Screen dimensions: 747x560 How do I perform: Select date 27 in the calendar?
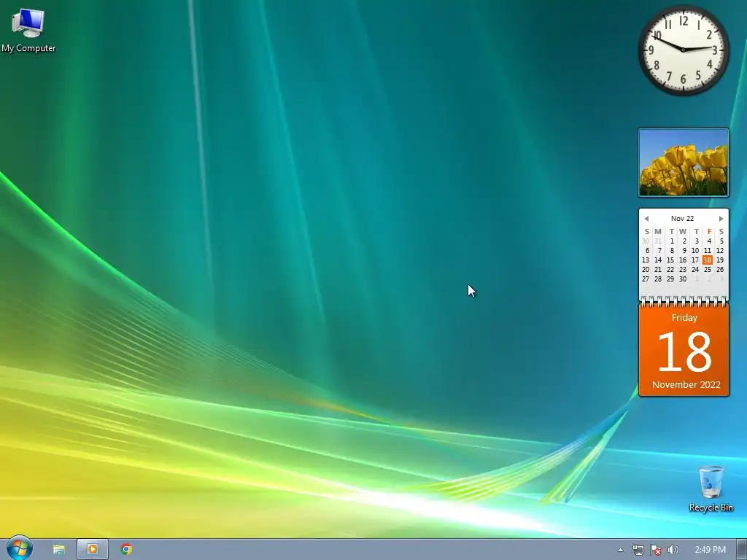pyautogui.click(x=646, y=279)
